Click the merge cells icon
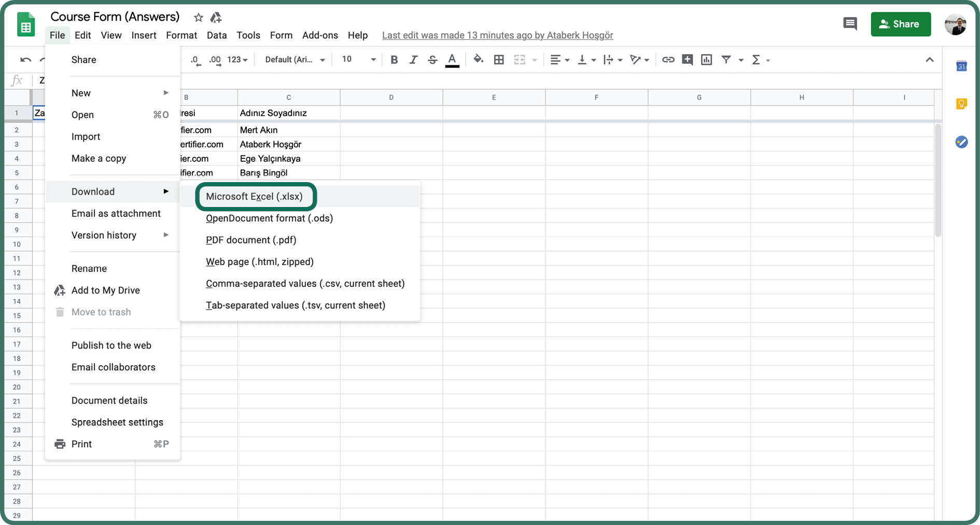Viewport: 980px width, 525px height. 520,60
